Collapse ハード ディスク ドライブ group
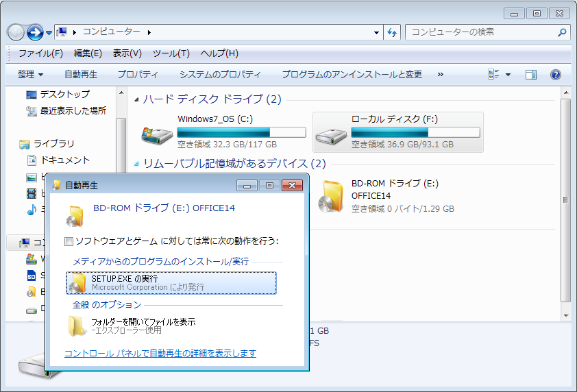This screenshot has width=577, height=392. click(x=136, y=99)
